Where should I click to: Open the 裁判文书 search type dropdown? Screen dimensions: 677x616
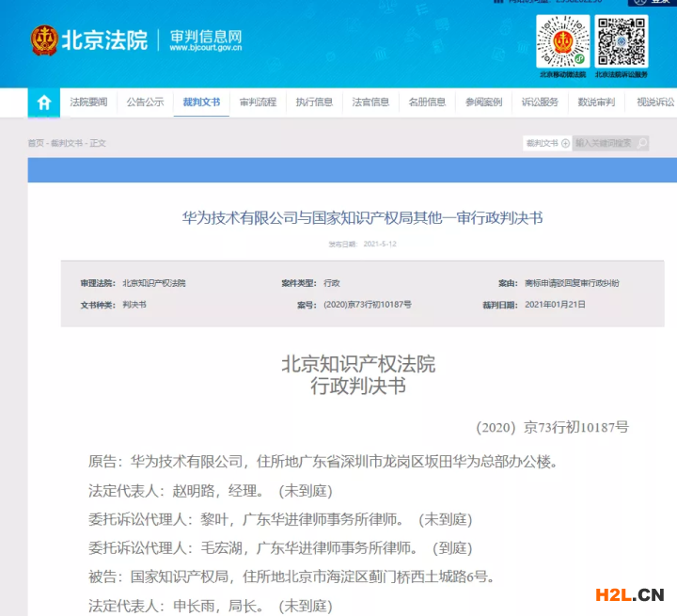[547, 143]
